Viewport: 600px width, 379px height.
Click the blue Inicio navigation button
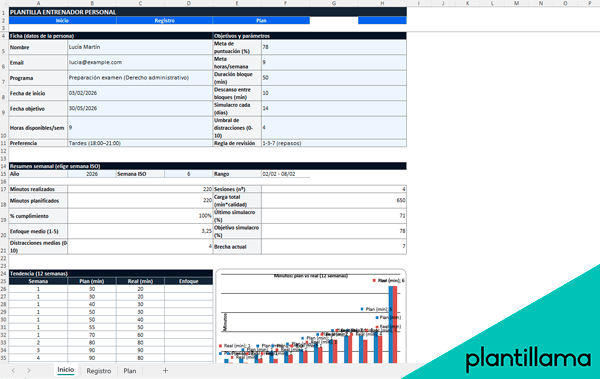pyautogui.click(x=62, y=21)
